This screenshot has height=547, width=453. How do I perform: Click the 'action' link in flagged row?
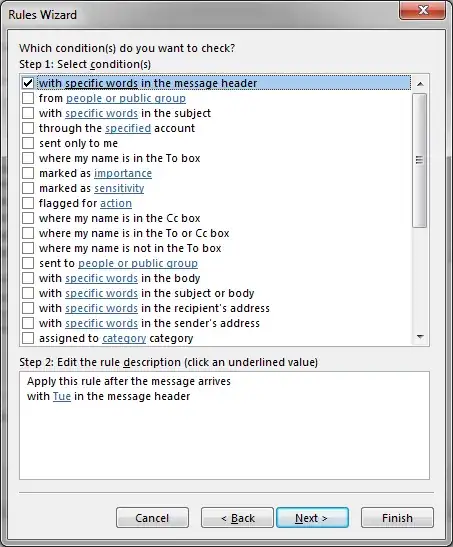(x=116, y=203)
